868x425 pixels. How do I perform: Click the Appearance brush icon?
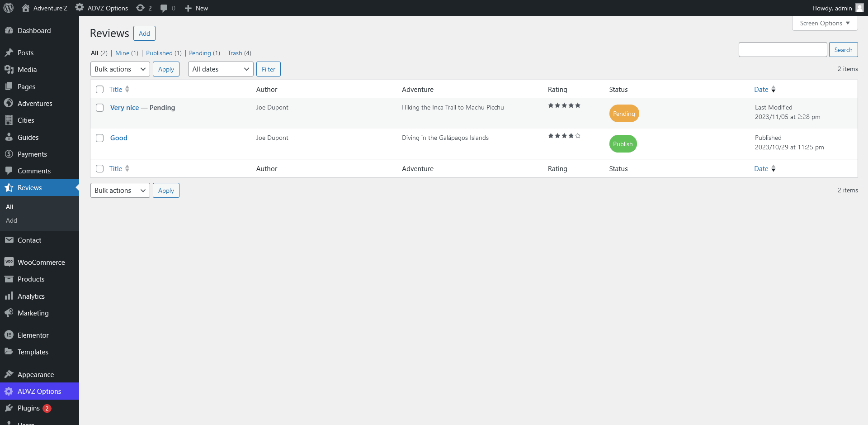(x=9, y=374)
